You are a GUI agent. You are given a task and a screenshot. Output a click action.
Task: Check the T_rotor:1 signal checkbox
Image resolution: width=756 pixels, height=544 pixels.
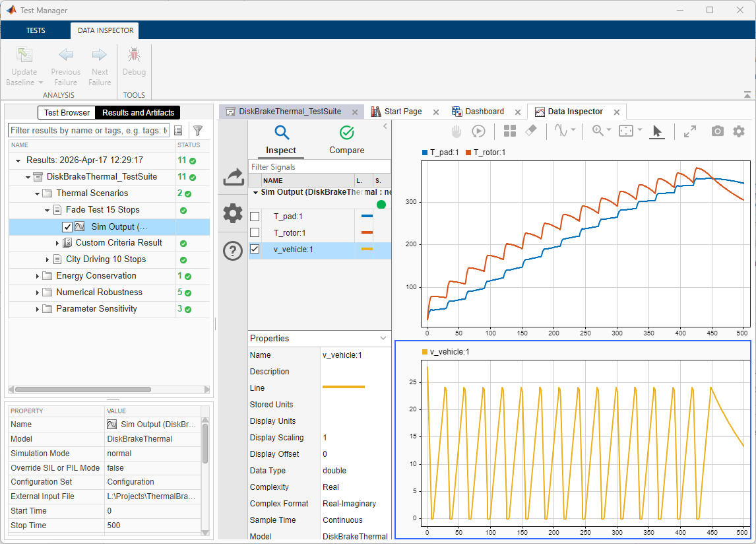255,233
